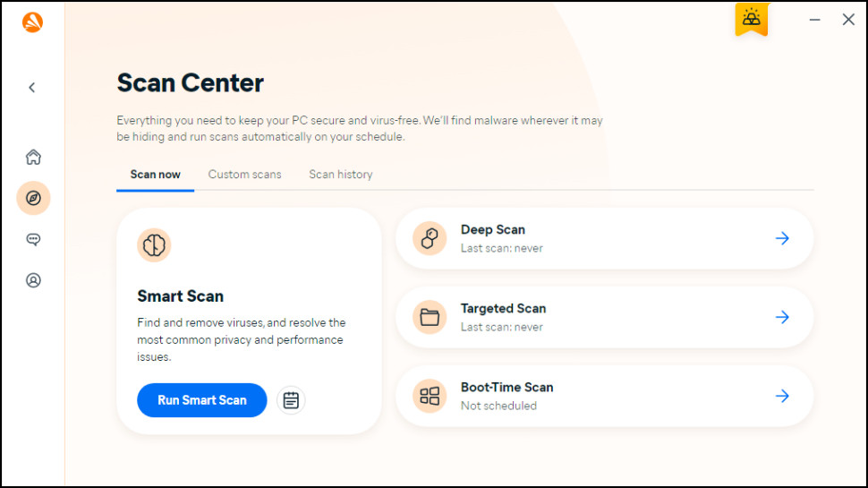Click the Smart Scan brain icon
Screen dimensions: 868x488
154,244
